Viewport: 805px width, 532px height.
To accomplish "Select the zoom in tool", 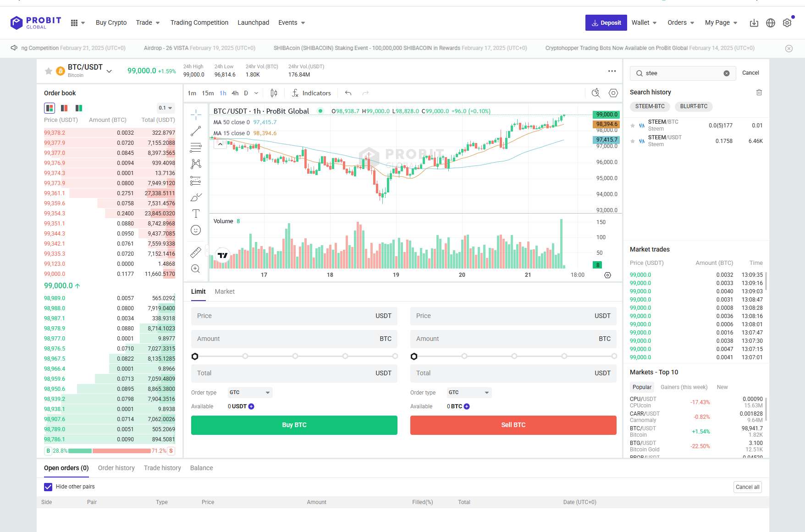I will coord(196,269).
